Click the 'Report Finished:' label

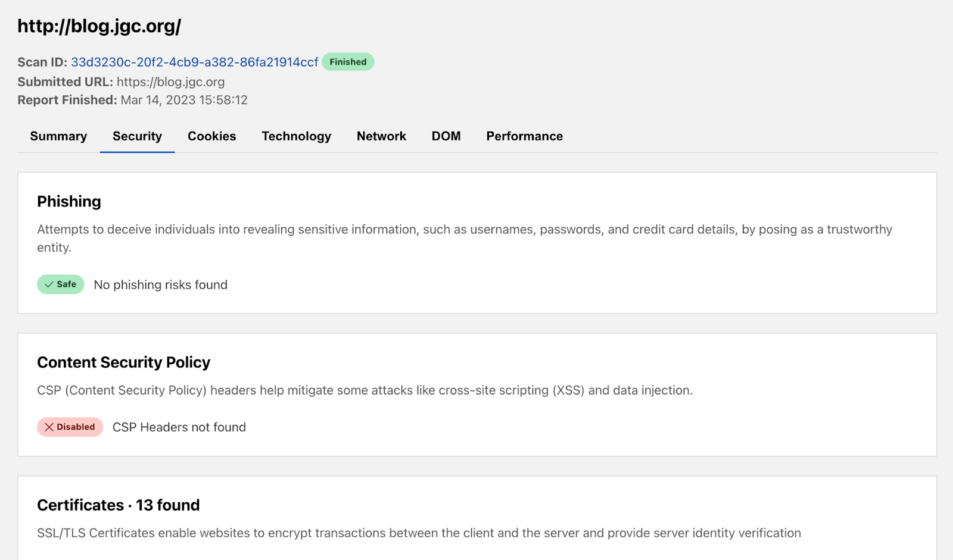[67, 100]
